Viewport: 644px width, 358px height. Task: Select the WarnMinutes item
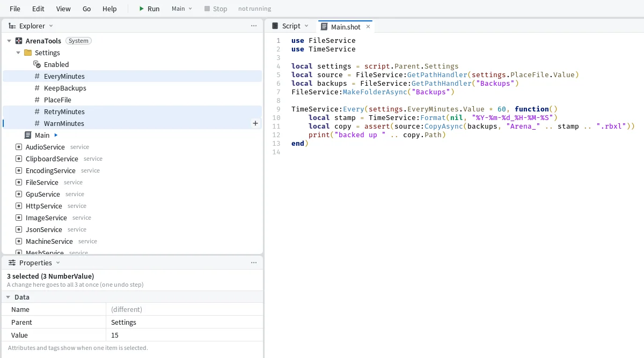pyautogui.click(x=132, y=123)
